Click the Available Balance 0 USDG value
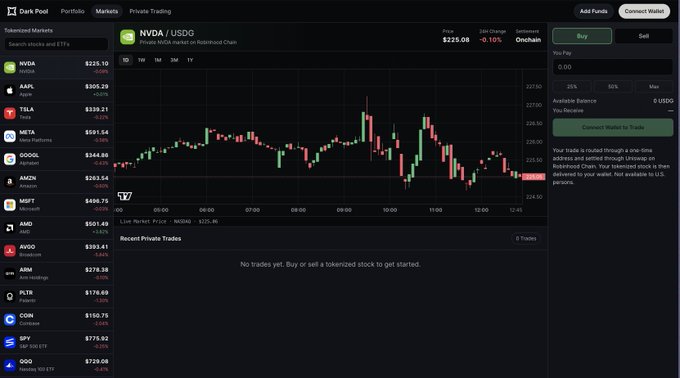The height and width of the screenshot is (378, 680). pos(663,101)
